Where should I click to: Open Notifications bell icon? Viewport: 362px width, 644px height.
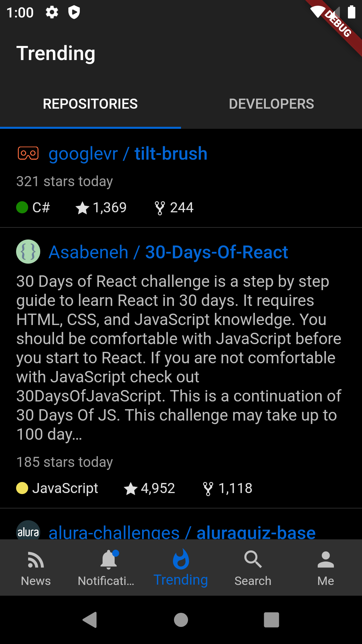[109, 560]
